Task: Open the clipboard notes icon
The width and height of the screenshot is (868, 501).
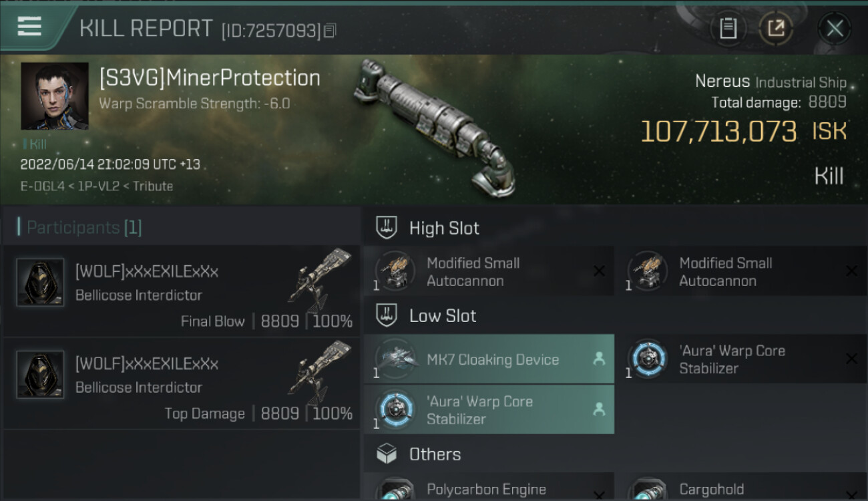Action: pos(728,28)
